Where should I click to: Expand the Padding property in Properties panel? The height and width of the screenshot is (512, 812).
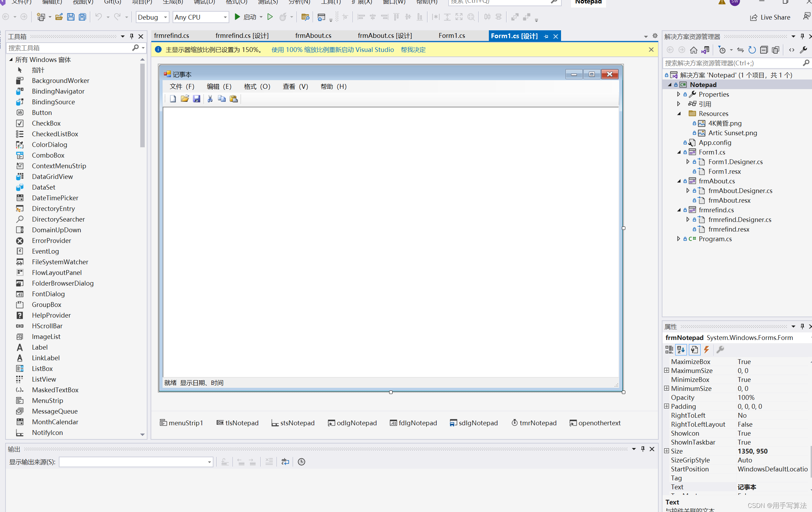667,406
